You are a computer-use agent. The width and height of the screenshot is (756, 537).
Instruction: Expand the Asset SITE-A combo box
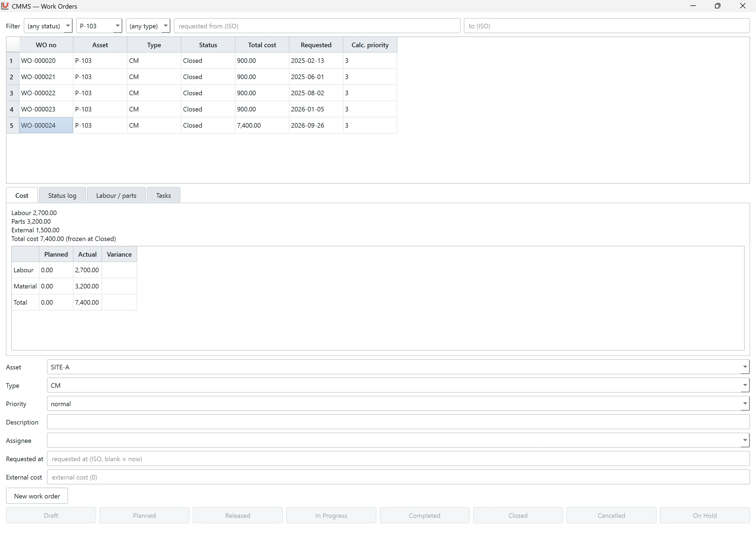pos(398,367)
